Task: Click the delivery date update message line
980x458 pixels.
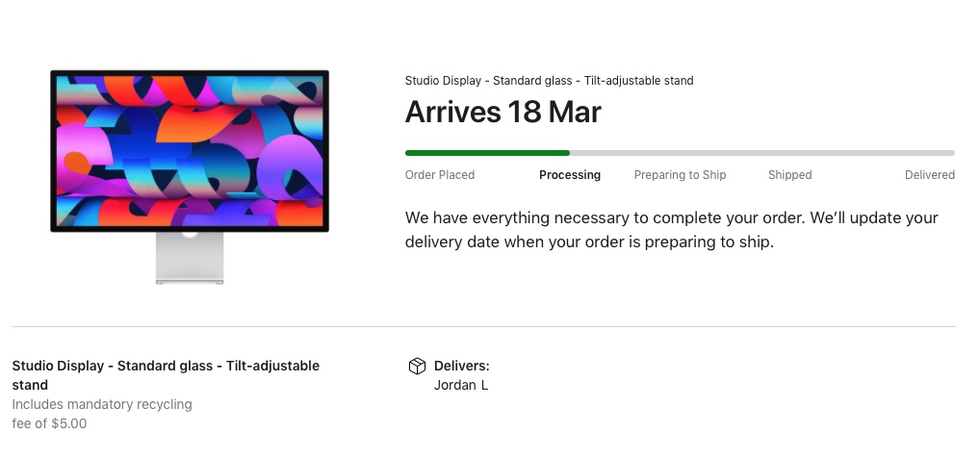Action: (x=589, y=242)
